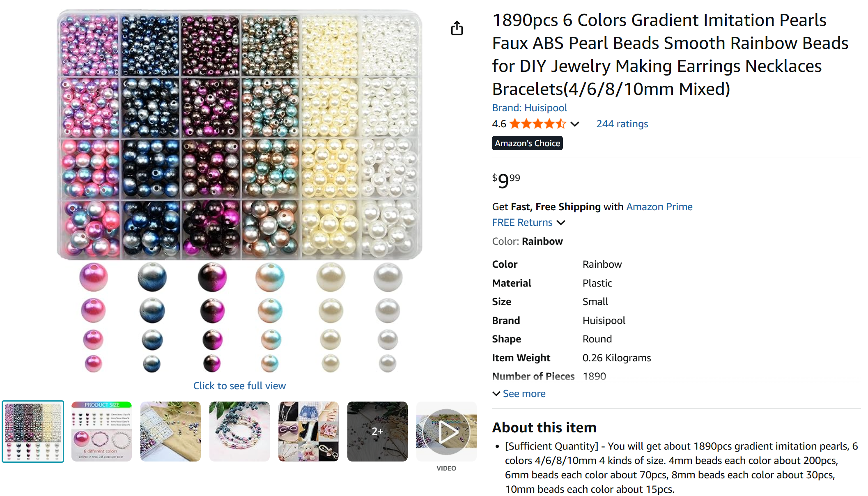Expand See more product details

click(x=519, y=393)
